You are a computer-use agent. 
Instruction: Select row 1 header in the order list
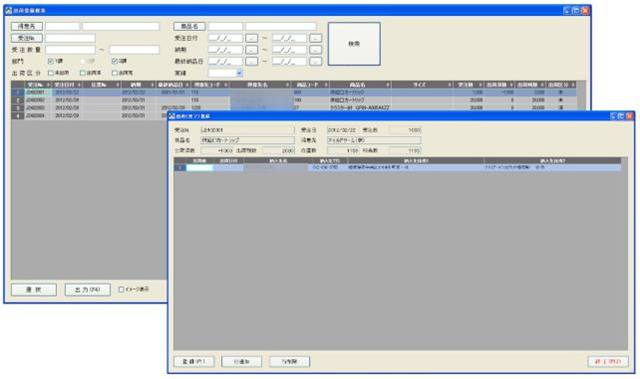pos(18,93)
